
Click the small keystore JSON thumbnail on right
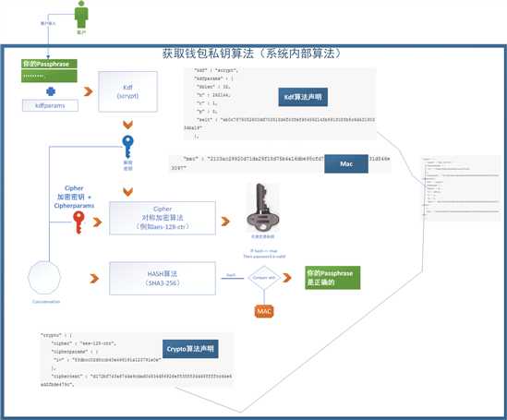(x=462, y=188)
